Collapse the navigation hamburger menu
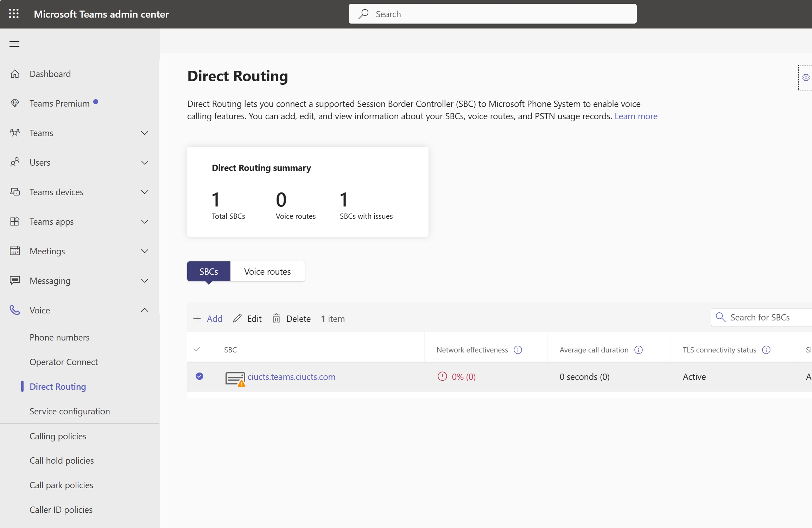Image resolution: width=812 pixels, height=528 pixels. 14,44
